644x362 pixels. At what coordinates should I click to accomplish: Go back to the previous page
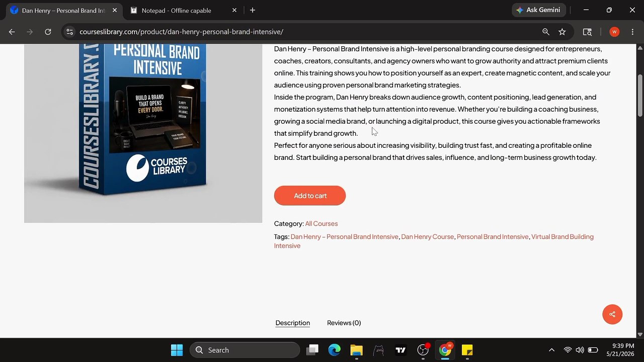12,32
